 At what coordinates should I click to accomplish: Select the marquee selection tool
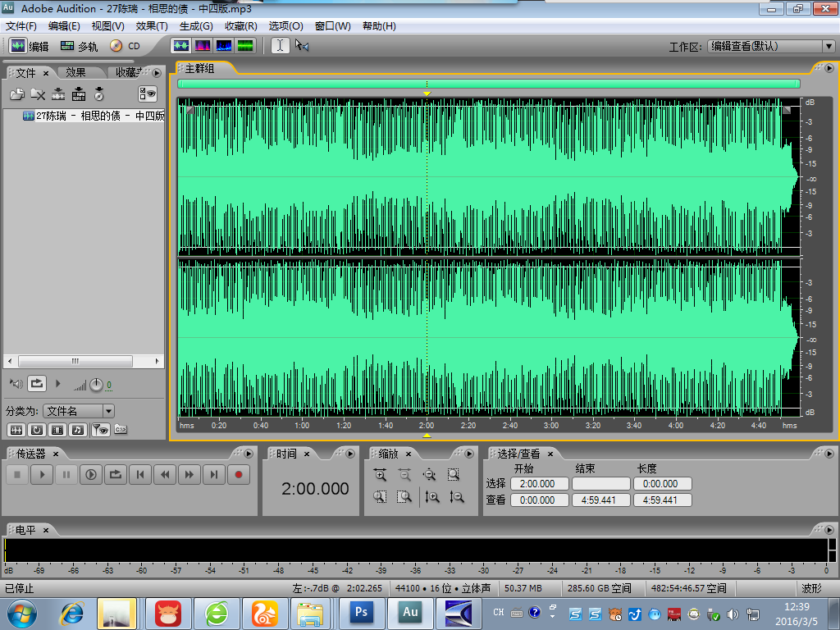coord(302,46)
